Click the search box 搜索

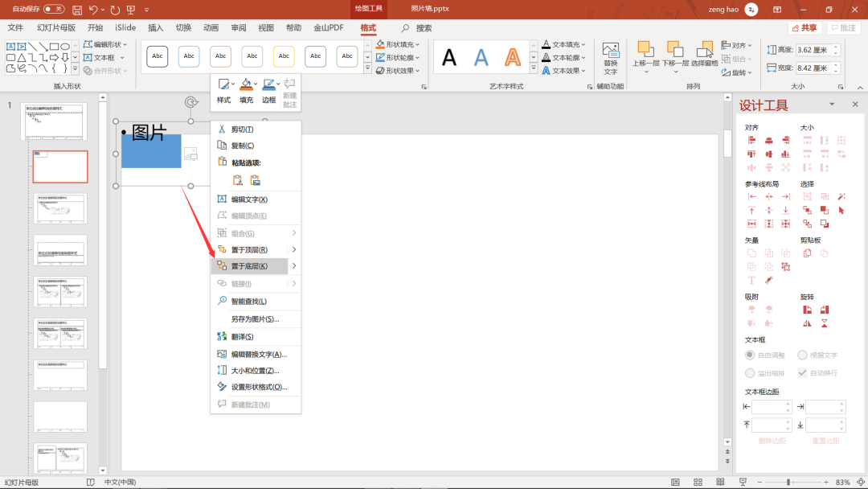[417, 27]
